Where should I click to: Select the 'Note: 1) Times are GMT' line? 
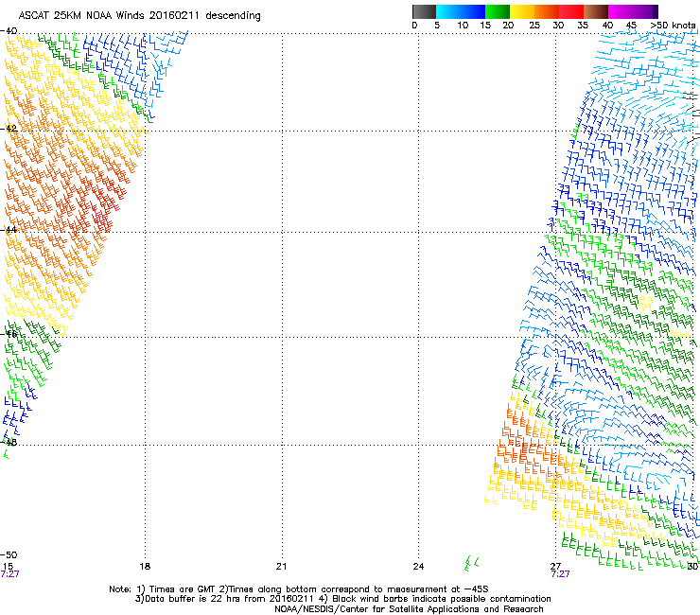(299, 589)
